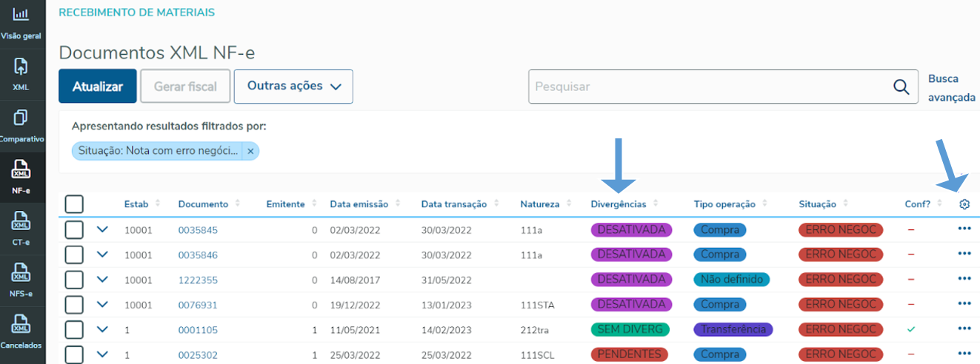Click the Atualizar button
The image size is (980, 364).
[x=97, y=87]
